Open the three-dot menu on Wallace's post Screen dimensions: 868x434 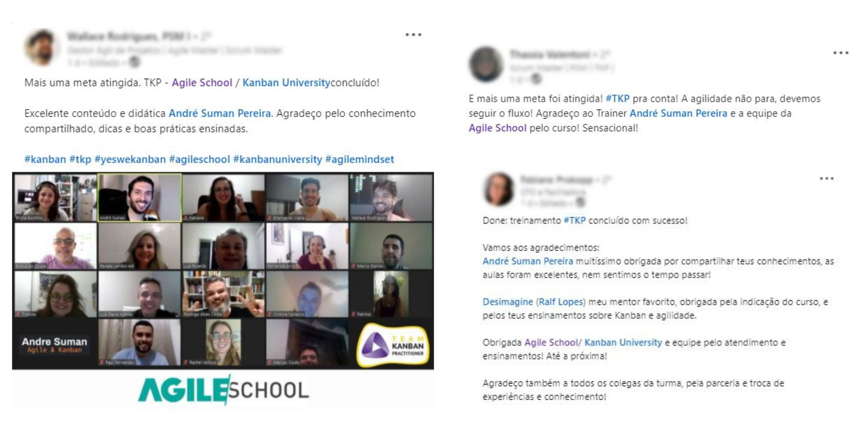[413, 35]
